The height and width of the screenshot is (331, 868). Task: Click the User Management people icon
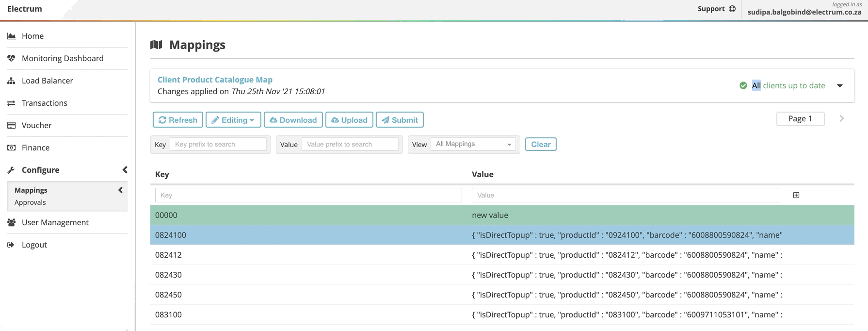(11, 222)
